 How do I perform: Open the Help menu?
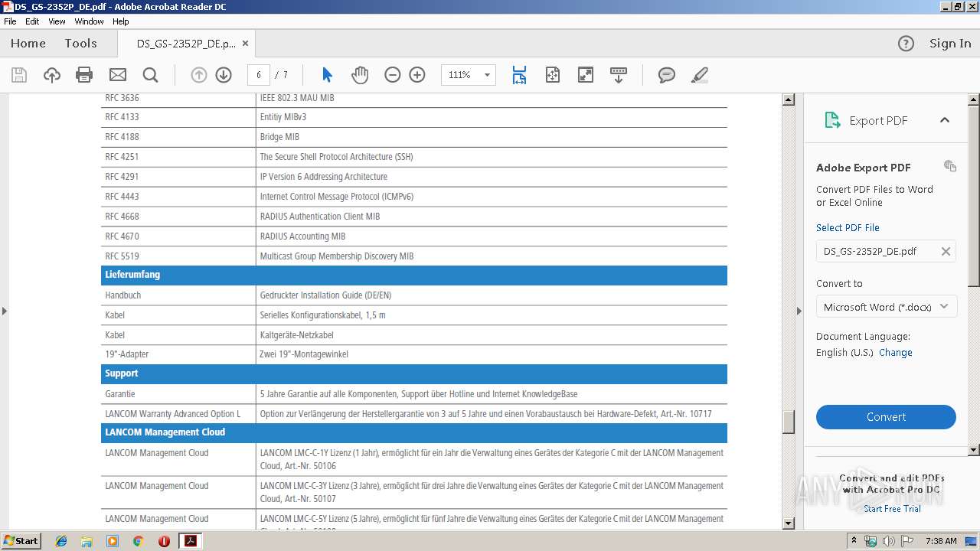pos(121,21)
